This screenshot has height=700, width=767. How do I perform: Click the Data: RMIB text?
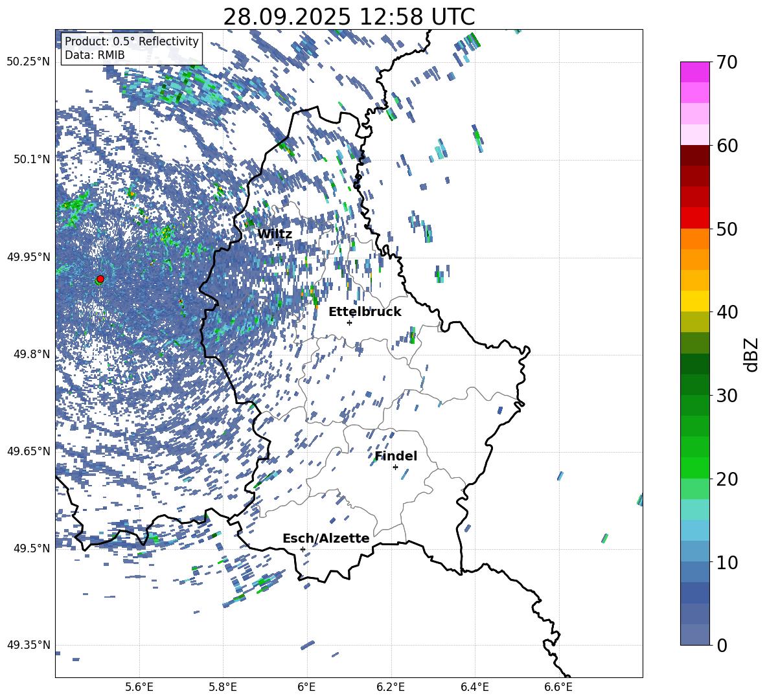(x=95, y=55)
